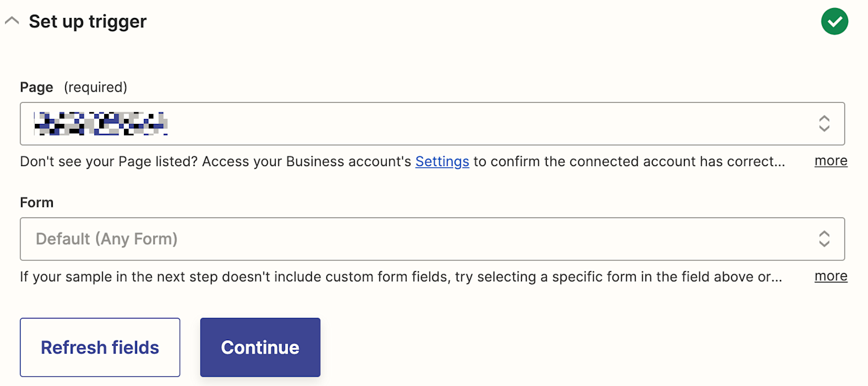868x386 pixels.
Task: Click the "connected account has correct" help text
Action: click(677, 162)
